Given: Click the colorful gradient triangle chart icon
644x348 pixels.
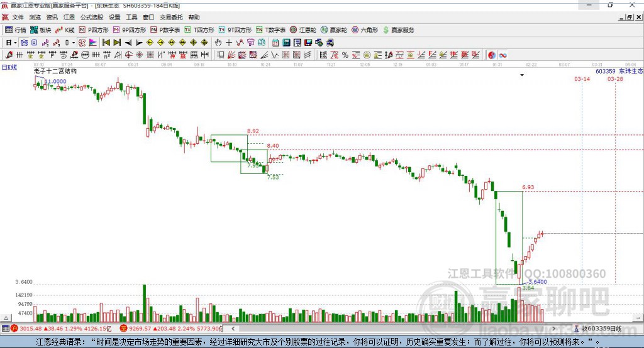Looking at the screenshot, I should click(x=93, y=42).
